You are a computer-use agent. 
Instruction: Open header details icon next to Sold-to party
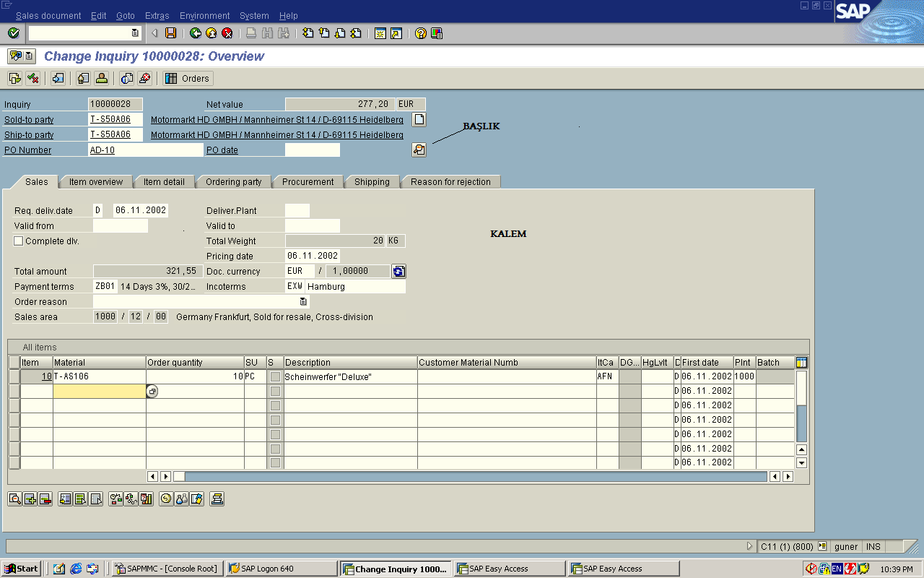point(419,120)
